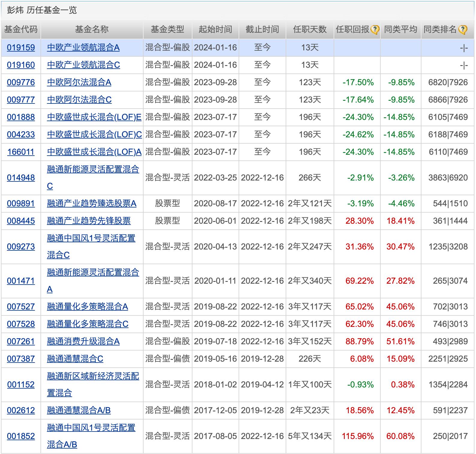Open 融通新能源灵活配置混合A fund page
This screenshot has height=454, width=476.
click(93, 281)
